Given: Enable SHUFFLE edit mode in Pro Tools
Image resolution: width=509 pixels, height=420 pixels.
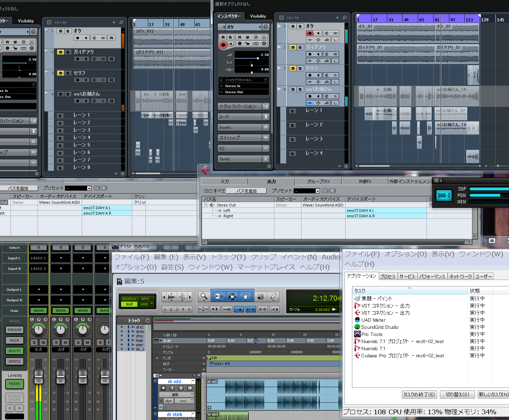Looking at the screenshot, I should (x=129, y=299).
